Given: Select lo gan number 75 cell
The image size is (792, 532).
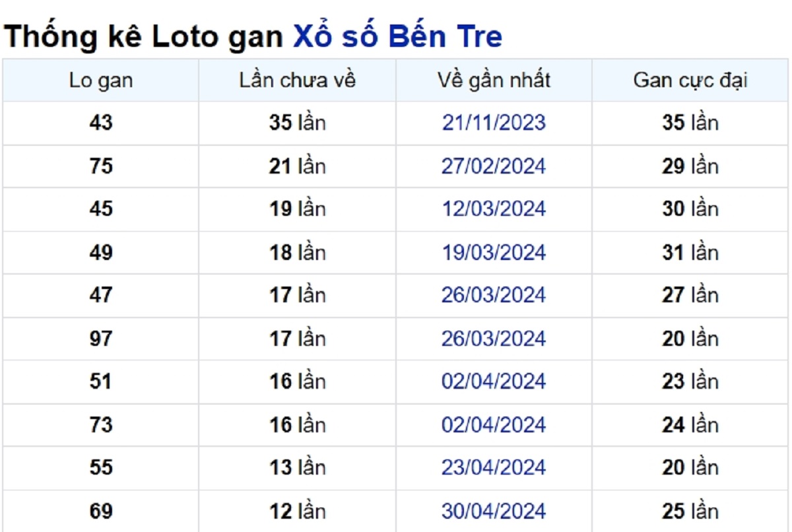Looking at the screenshot, I should point(100,166).
